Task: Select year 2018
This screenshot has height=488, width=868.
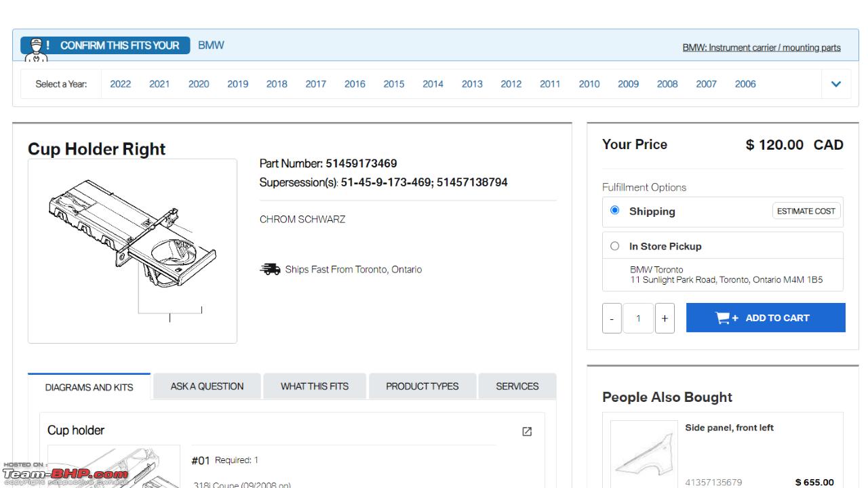Action: [277, 84]
